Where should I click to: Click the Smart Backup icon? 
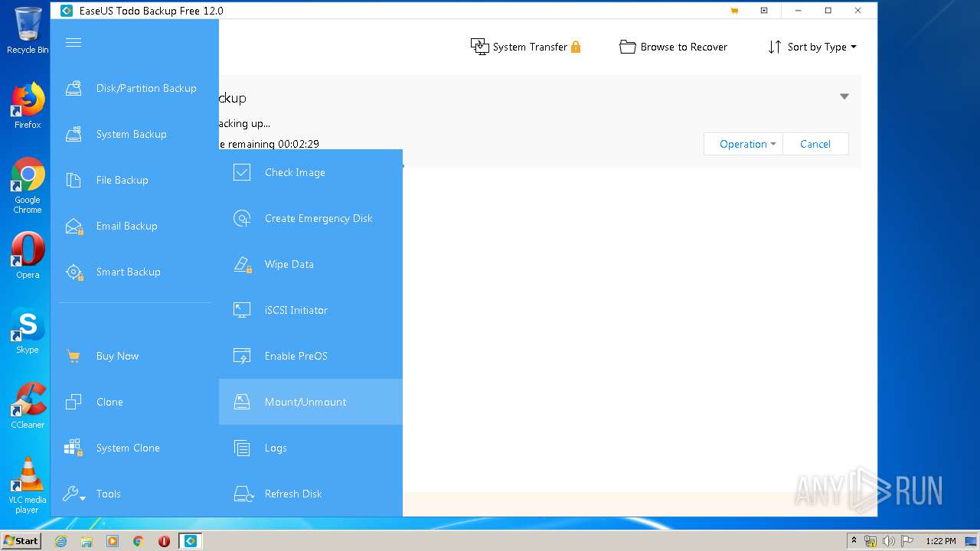pyautogui.click(x=73, y=272)
